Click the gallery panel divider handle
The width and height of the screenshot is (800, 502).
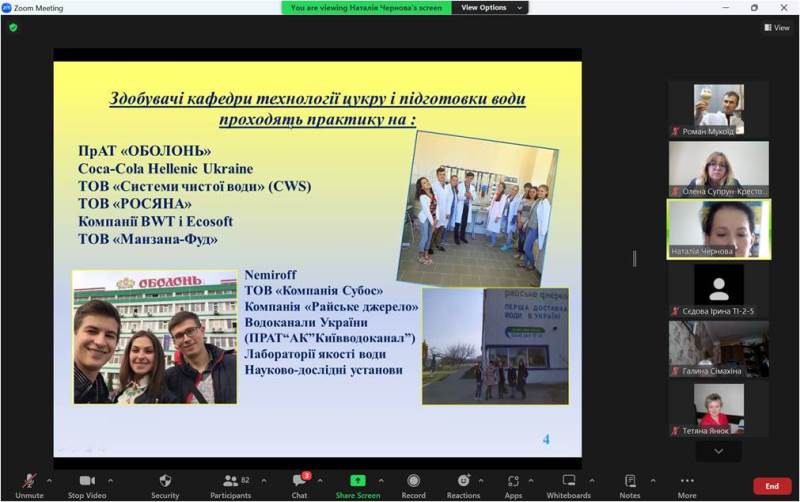635,259
